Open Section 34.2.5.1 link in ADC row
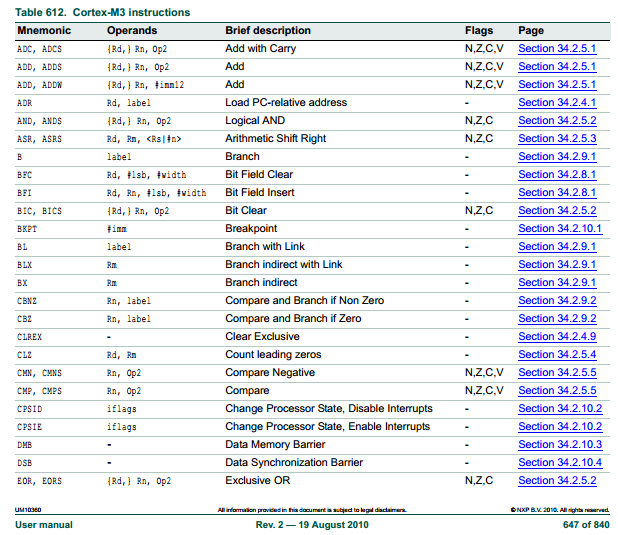618x535 pixels. coord(557,48)
